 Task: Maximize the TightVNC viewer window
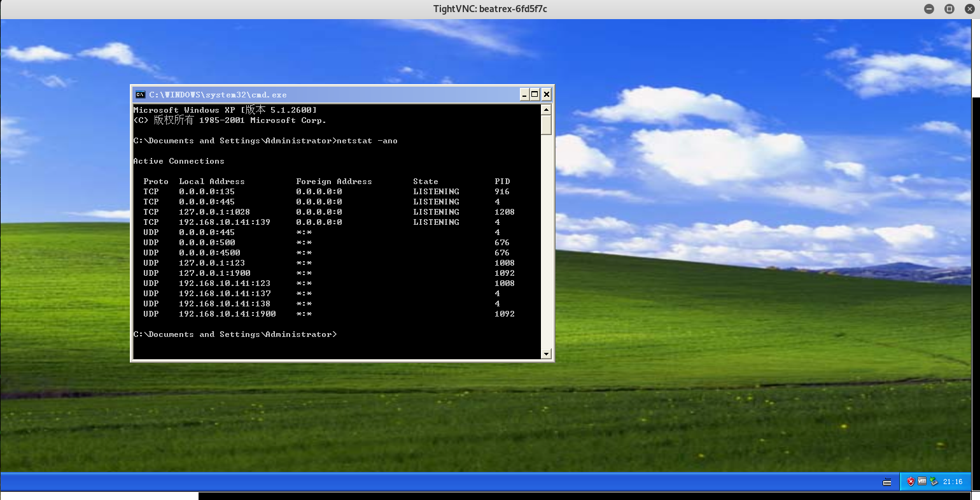(949, 9)
